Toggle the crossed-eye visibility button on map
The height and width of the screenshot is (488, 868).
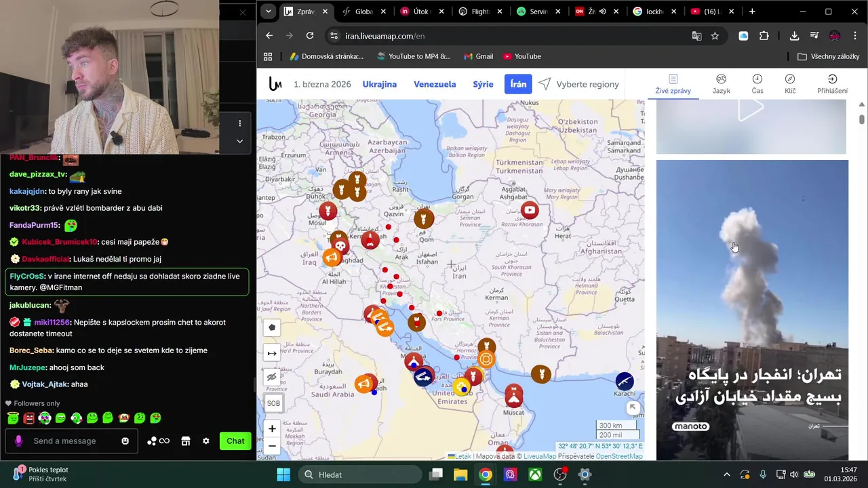272,377
